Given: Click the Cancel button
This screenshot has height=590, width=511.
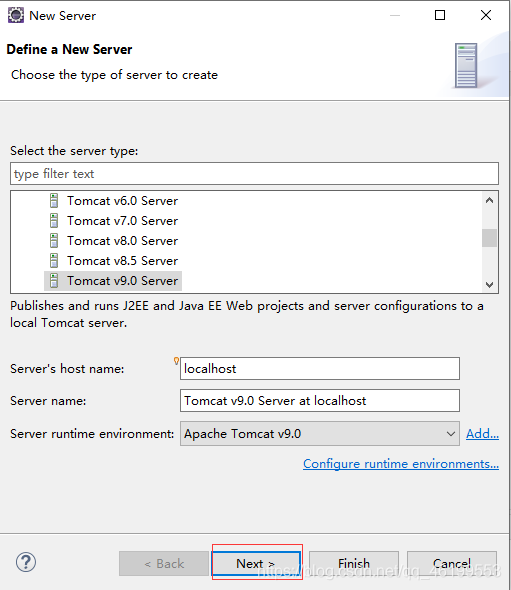Looking at the screenshot, I should [x=452, y=564].
